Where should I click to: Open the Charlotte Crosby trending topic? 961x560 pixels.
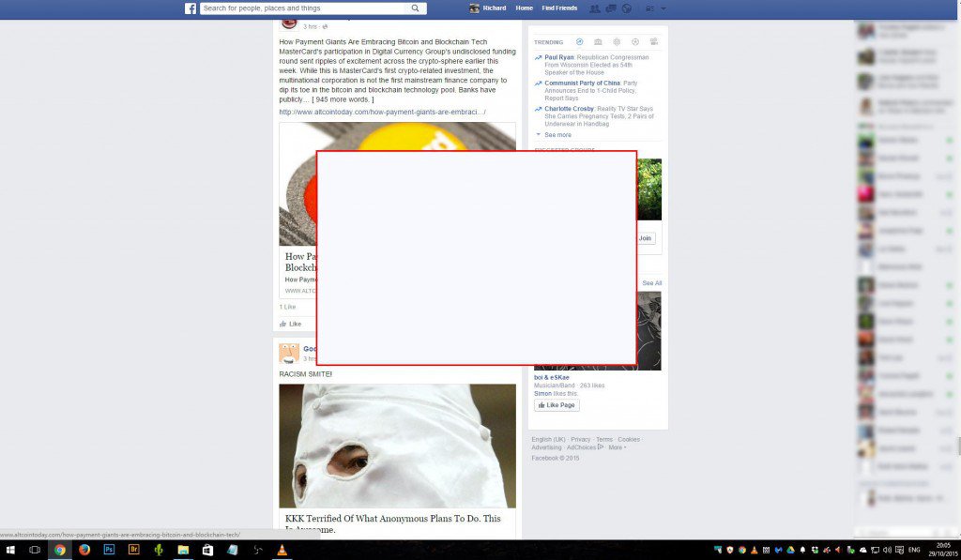(x=570, y=109)
